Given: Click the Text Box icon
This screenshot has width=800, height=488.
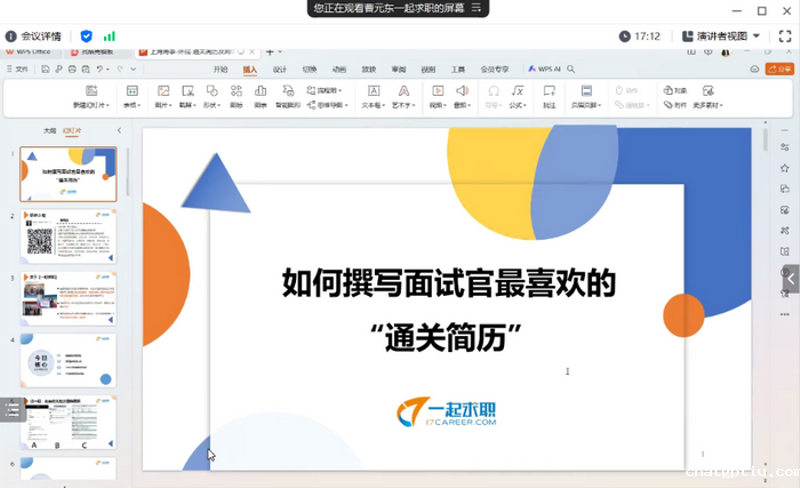Looking at the screenshot, I should click(373, 91).
